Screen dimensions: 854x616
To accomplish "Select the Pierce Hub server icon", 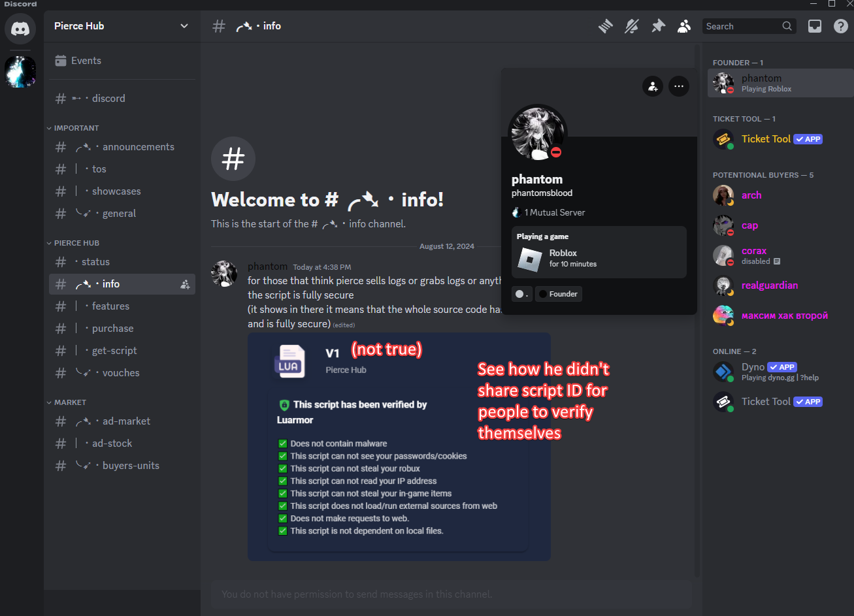I will tap(20, 72).
